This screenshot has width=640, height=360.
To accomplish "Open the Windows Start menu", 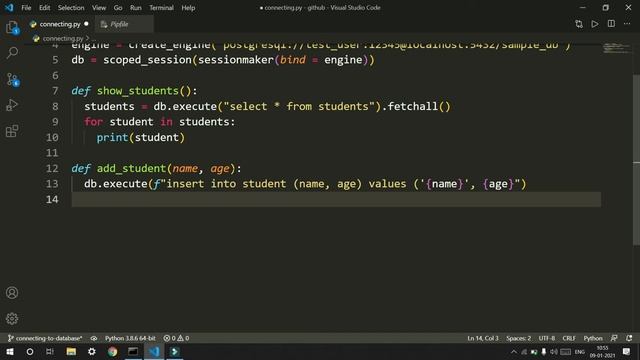I will 10,351.
